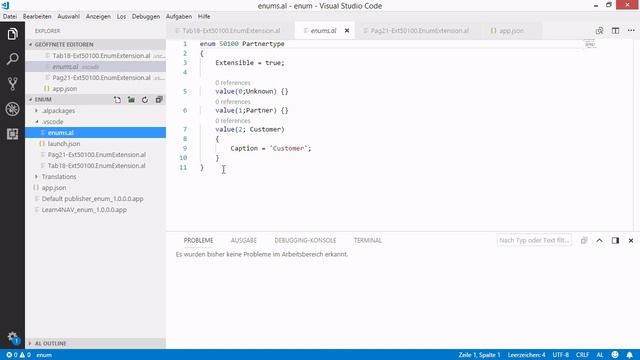Close the enums.al editor tab
The height and width of the screenshot is (360, 640).
click(347, 31)
